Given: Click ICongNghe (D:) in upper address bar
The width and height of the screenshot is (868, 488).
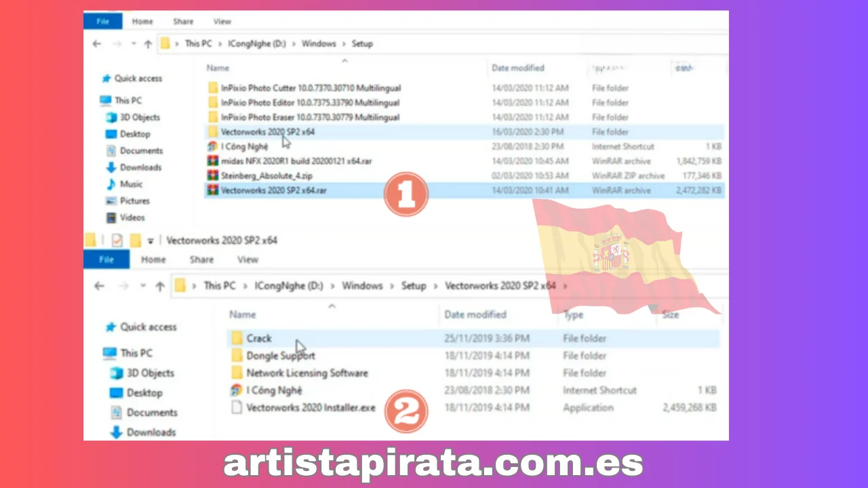Looking at the screenshot, I should click(x=256, y=43).
